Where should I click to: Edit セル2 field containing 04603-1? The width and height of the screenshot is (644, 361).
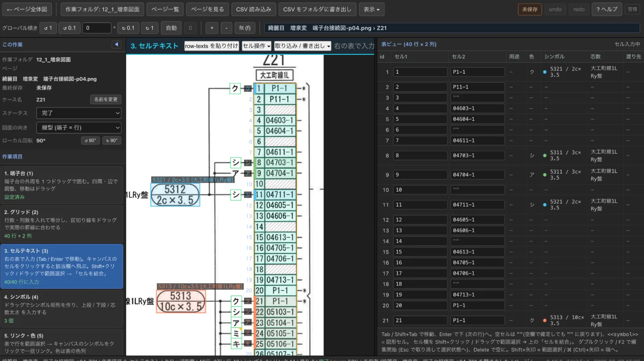477,108
